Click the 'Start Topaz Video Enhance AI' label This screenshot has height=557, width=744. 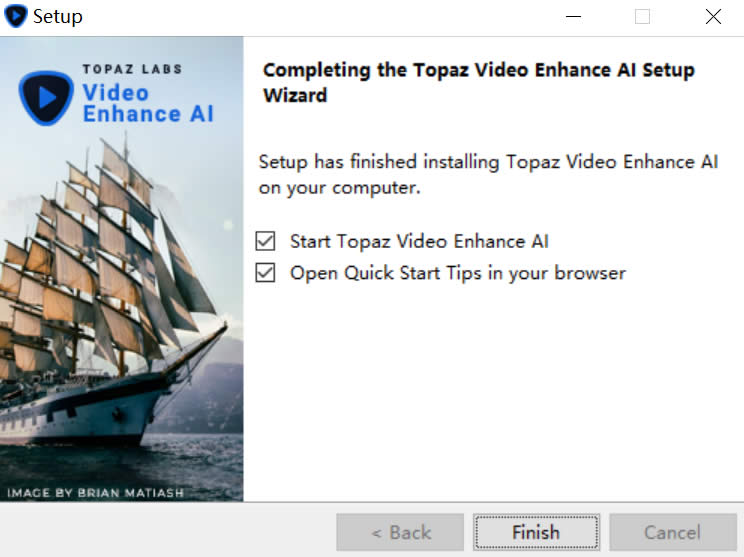[419, 241]
